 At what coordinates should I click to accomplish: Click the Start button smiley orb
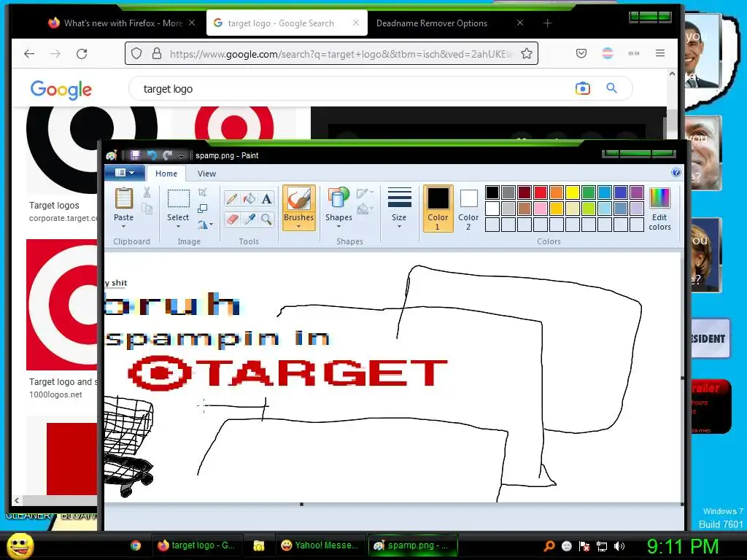(x=20, y=545)
